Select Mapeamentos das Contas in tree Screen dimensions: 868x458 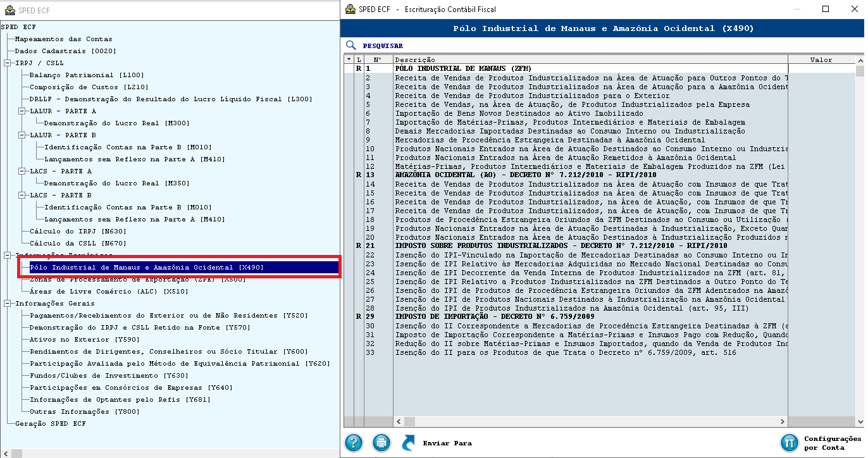pos(63,39)
